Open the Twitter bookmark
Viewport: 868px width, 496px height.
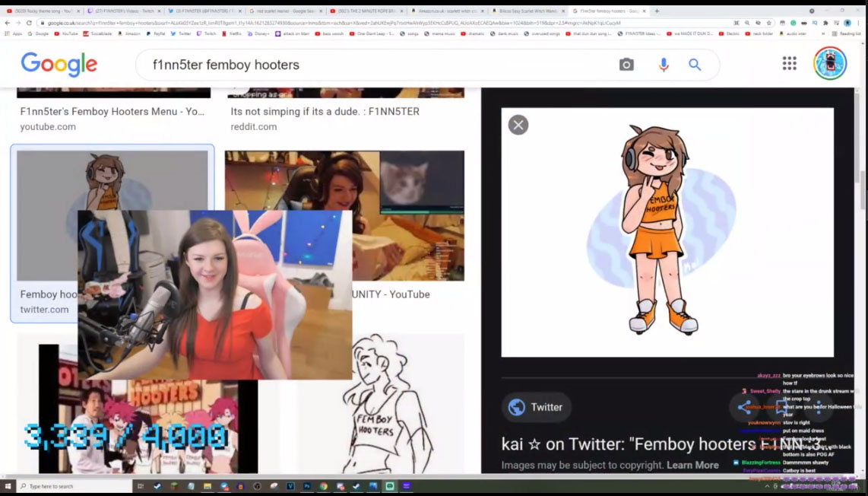point(181,33)
